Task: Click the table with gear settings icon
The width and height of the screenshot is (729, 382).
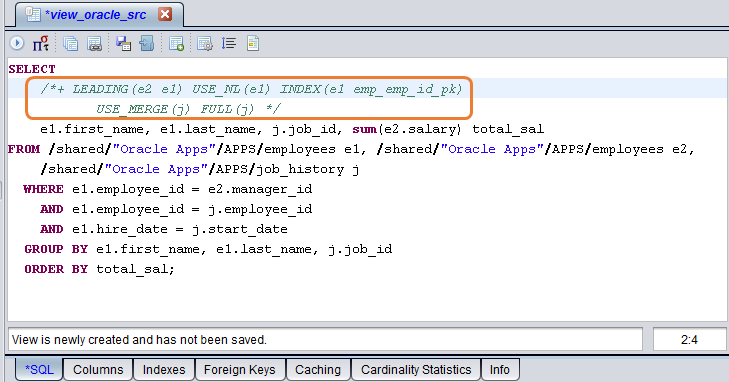Action: tap(205, 43)
